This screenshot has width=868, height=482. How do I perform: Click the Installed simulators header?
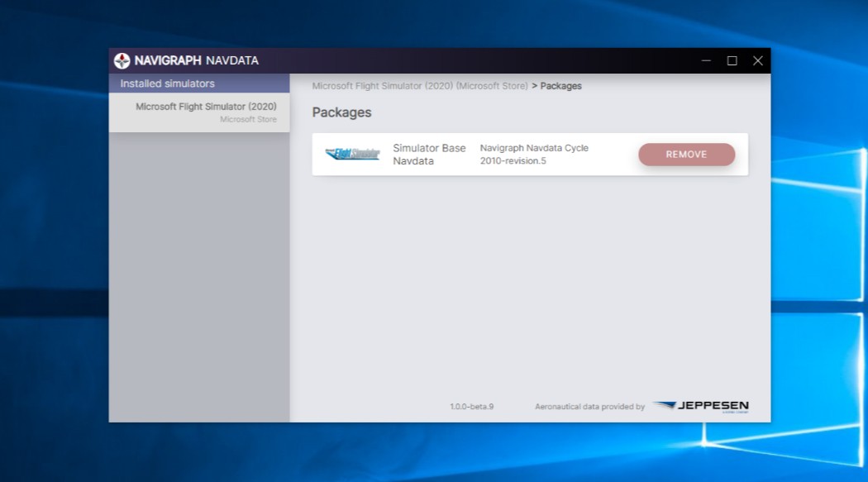pyautogui.click(x=199, y=84)
